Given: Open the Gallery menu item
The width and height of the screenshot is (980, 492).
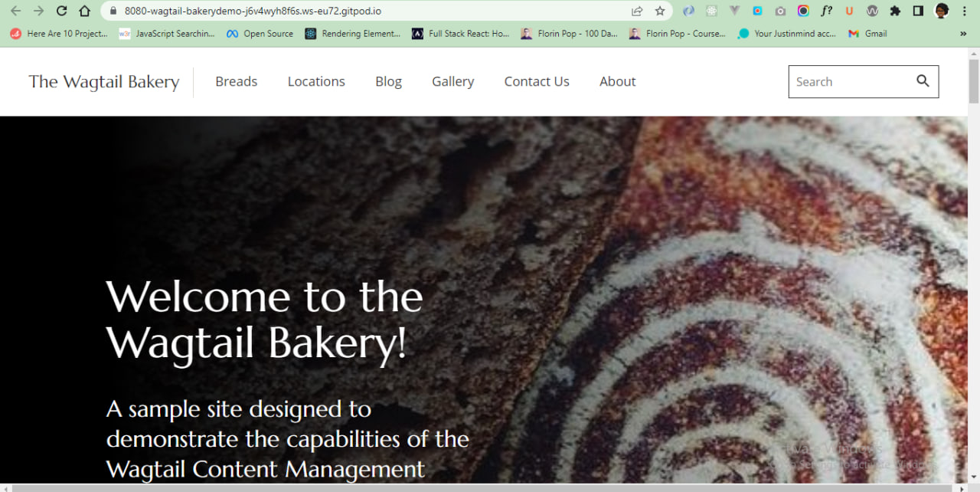Looking at the screenshot, I should 452,82.
